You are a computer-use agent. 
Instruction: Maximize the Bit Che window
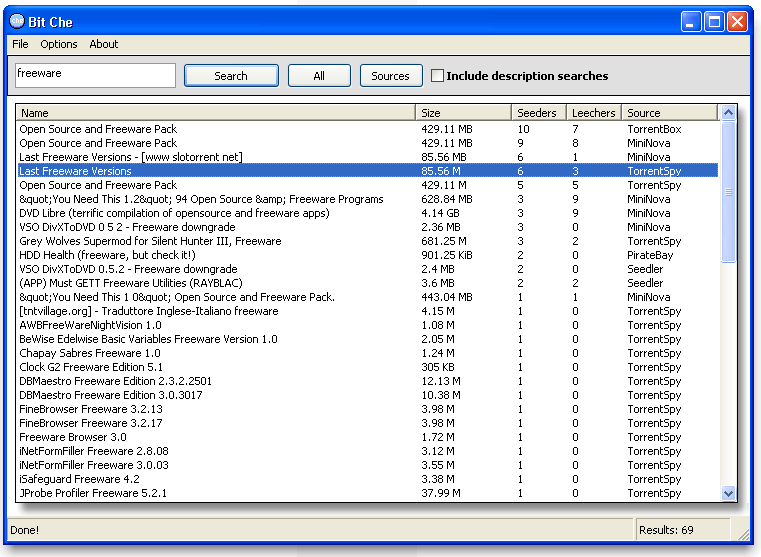point(714,22)
